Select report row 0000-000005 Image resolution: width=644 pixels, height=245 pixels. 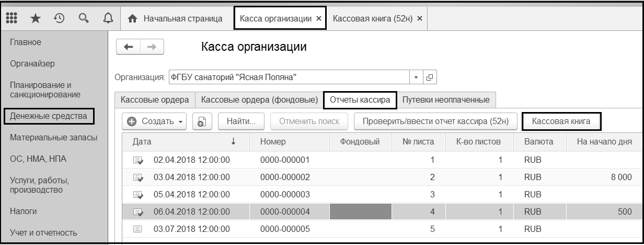(285, 229)
